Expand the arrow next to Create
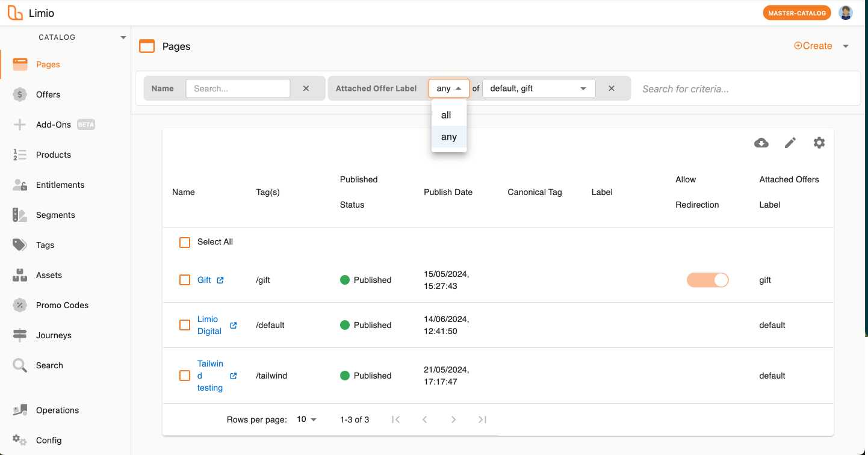 tap(846, 46)
